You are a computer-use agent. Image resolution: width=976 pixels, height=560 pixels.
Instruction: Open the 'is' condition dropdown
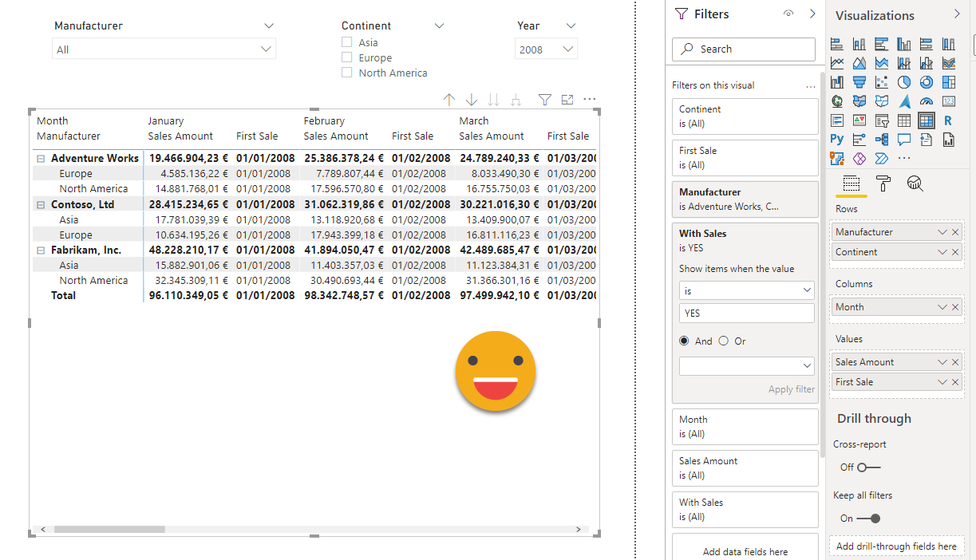click(x=746, y=291)
